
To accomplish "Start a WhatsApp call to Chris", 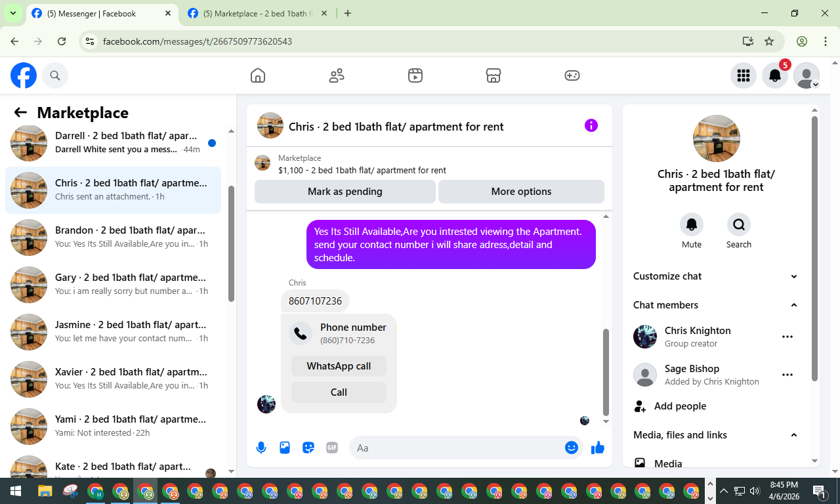I will pyautogui.click(x=339, y=366).
